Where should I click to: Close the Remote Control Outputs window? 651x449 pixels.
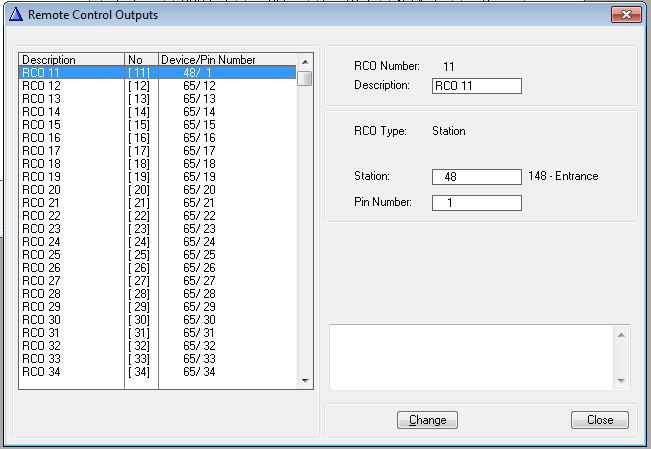point(626,15)
